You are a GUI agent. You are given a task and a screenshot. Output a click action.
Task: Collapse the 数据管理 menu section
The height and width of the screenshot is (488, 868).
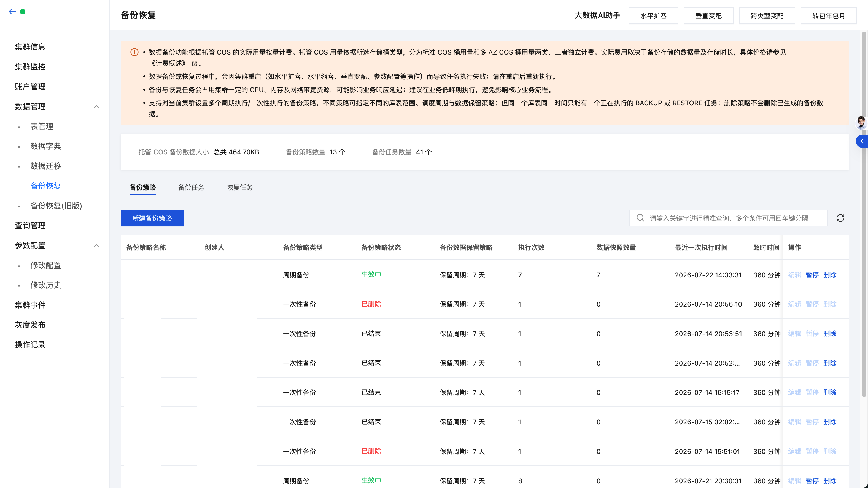pos(96,107)
